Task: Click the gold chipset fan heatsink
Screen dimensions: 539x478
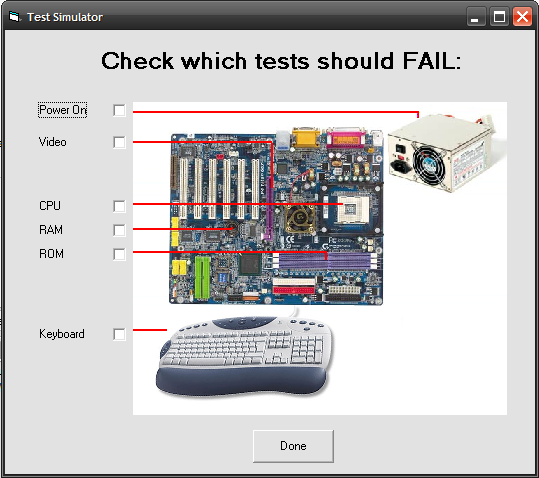Action: (x=300, y=218)
